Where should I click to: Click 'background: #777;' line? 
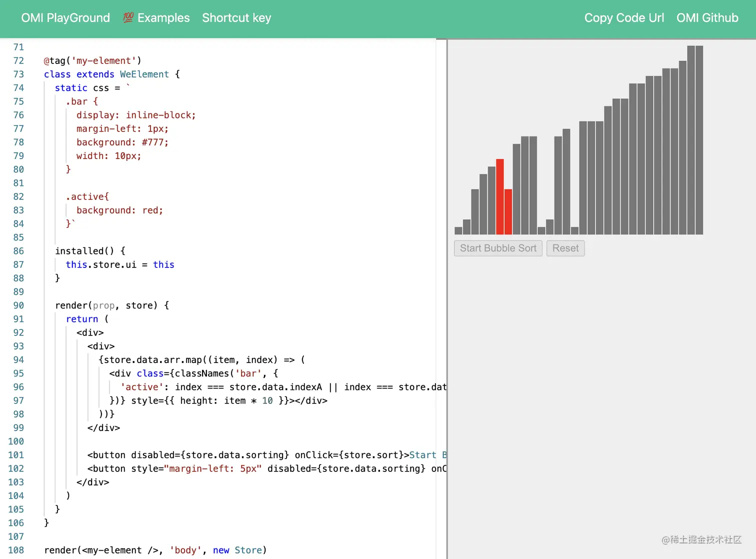(122, 142)
